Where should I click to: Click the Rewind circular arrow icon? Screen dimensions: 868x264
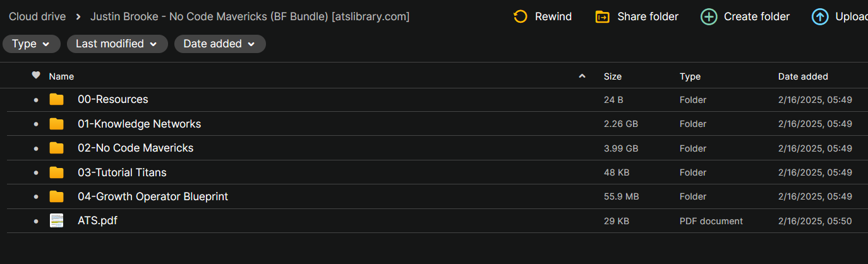(521, 16)
